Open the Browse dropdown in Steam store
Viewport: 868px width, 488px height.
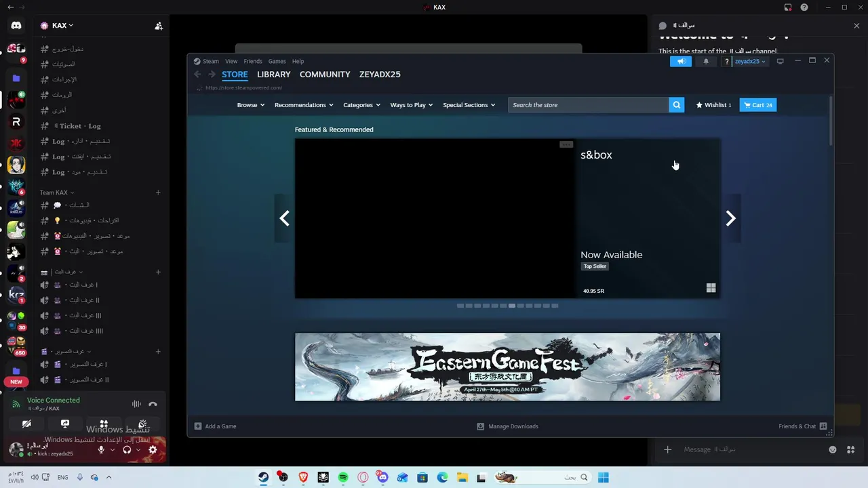point(250,105)
